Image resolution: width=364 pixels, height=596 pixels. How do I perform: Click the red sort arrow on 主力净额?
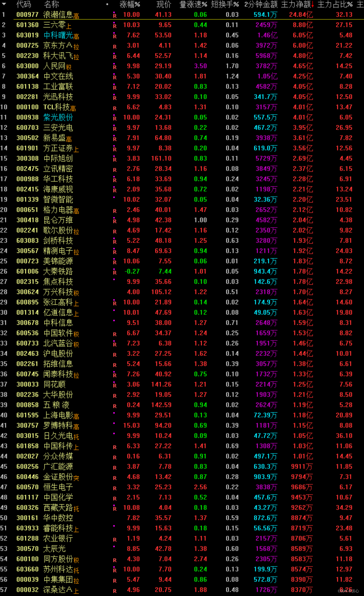pos(312,5)
